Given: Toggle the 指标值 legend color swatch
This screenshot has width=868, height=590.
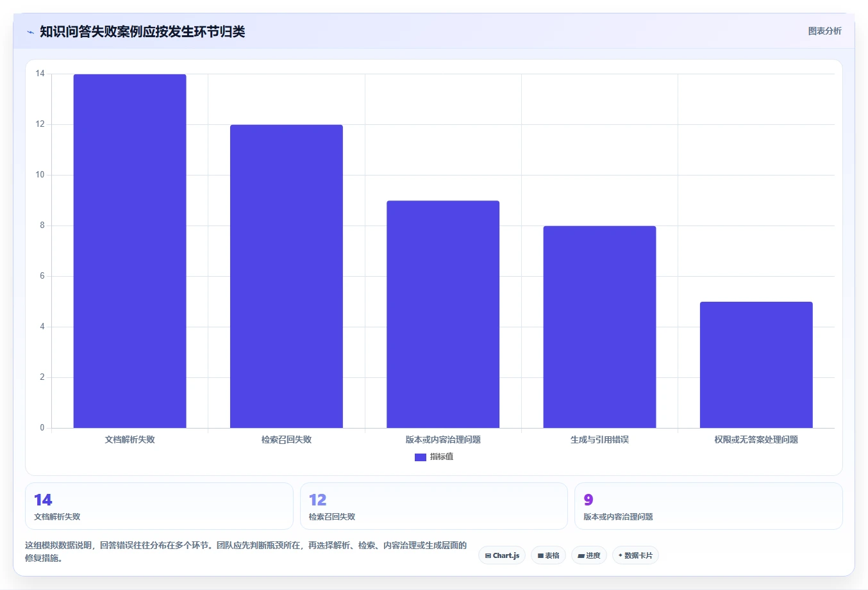Looking at the screenshot, I should click(421, 457).
